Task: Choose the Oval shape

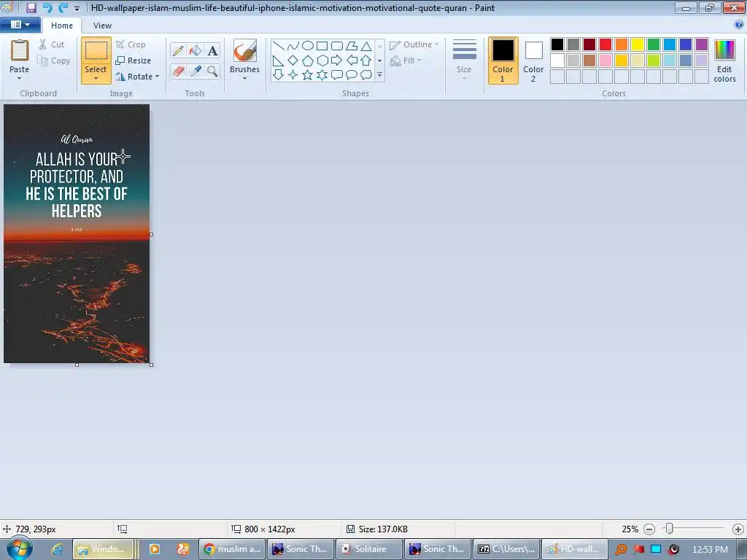Action: (308, 46)
